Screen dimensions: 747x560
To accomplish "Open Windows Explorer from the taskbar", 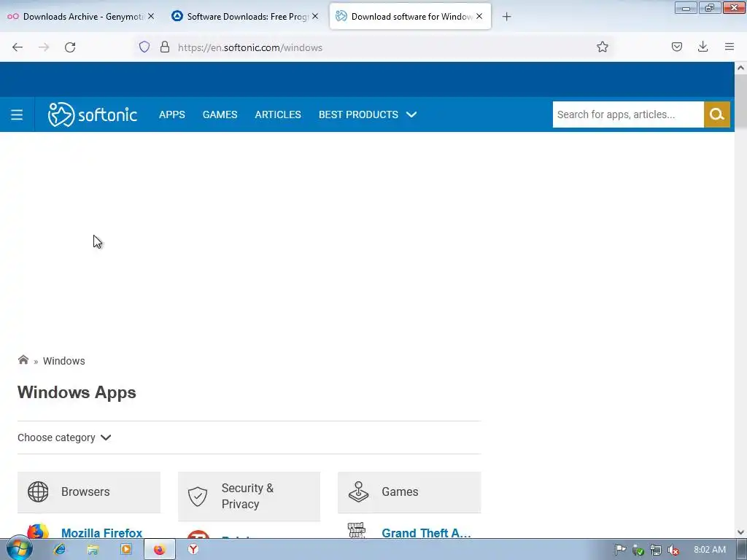I will [x=93, y=550].
